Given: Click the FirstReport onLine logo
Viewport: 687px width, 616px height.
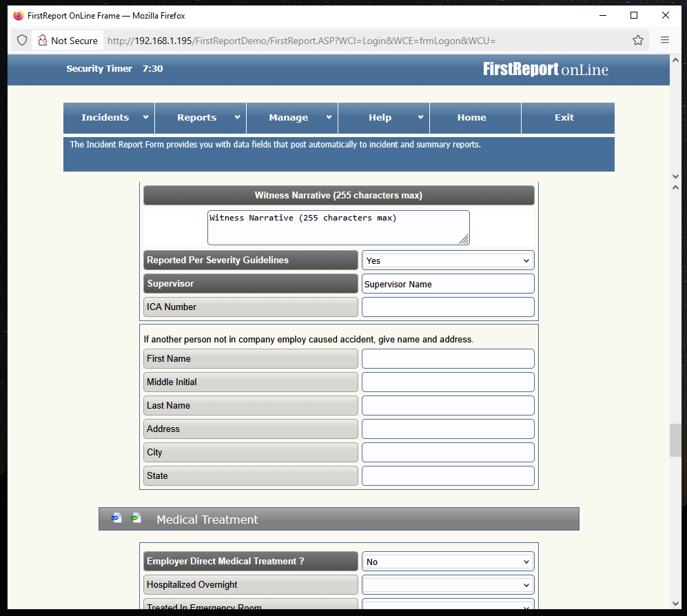Looking at the screenshot, I should point(545,70).
